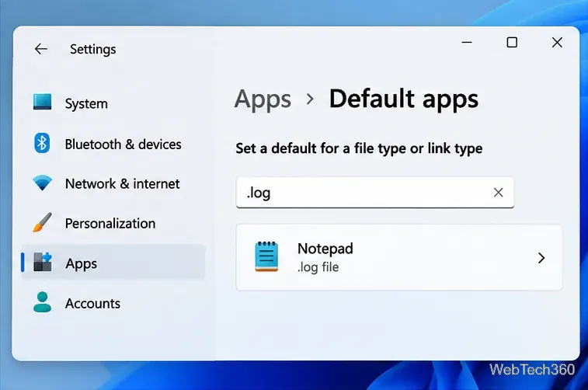Image resolution: width=588 pixels, height=390 pixels.
Task: Clear the .log search field
Action: tap(498, 193)
